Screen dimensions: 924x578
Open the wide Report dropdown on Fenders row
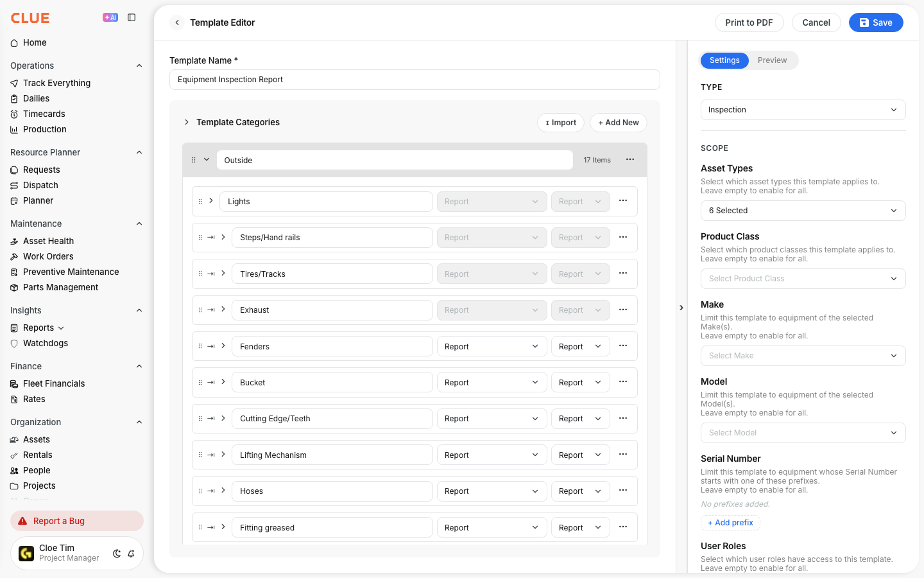point(492,346)
